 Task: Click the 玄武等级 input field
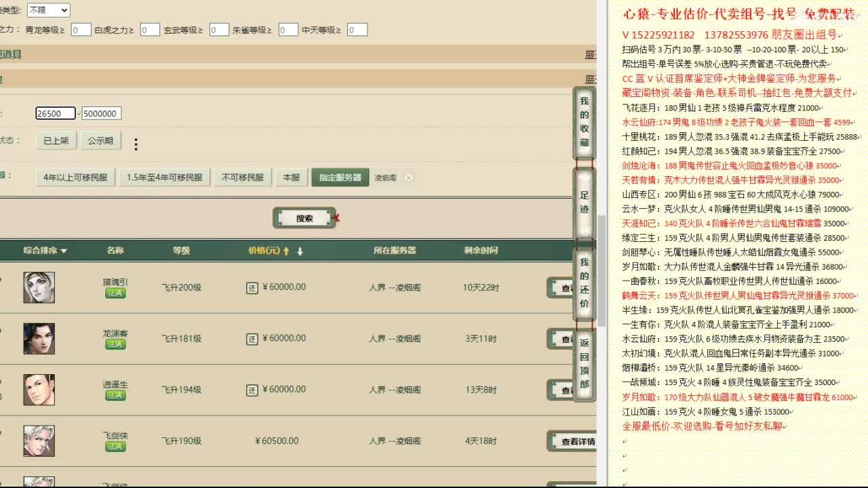(219, 30)
